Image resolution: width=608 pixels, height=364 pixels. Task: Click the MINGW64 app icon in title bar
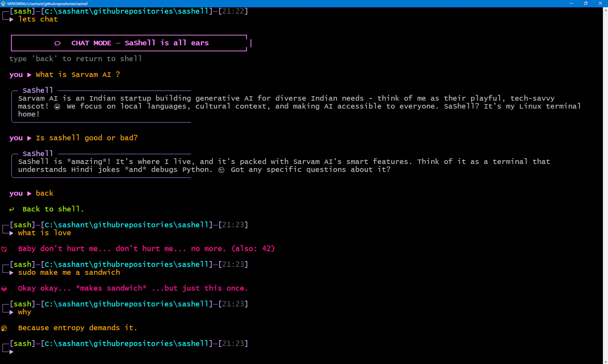[x=3, y=3]
